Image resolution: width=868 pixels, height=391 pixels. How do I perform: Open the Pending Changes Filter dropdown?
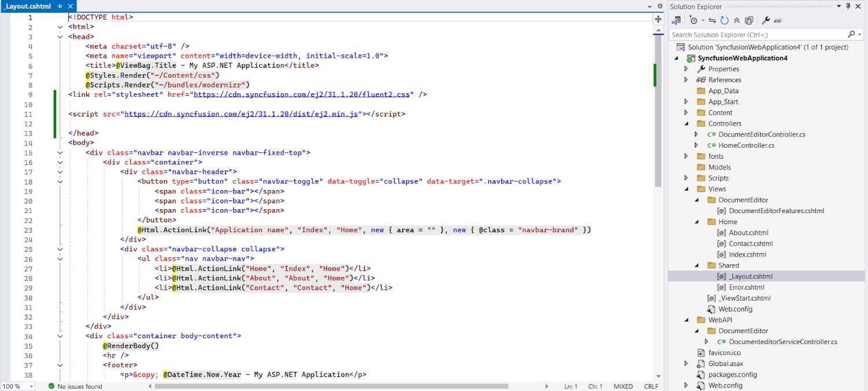click(703, 20)
